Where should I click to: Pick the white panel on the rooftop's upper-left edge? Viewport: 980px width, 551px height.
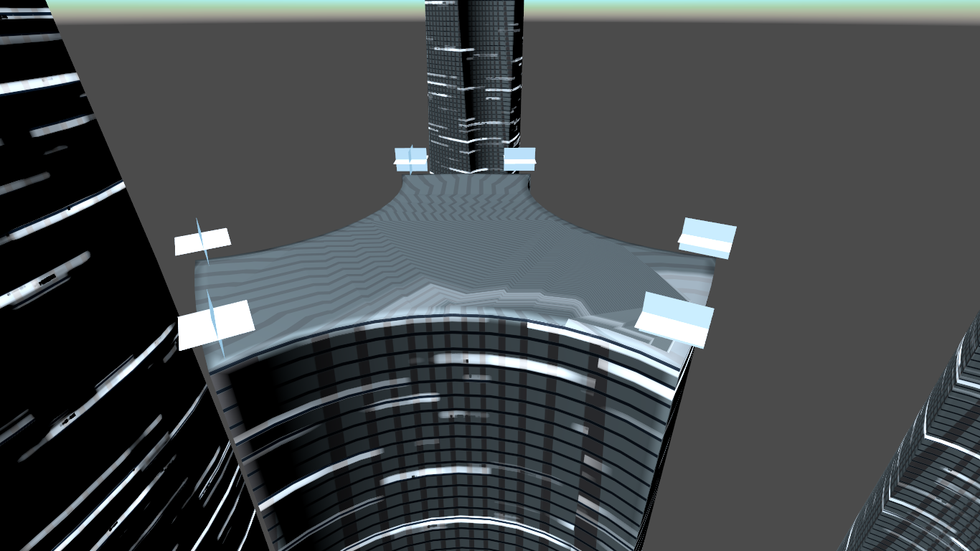(202, 241)
